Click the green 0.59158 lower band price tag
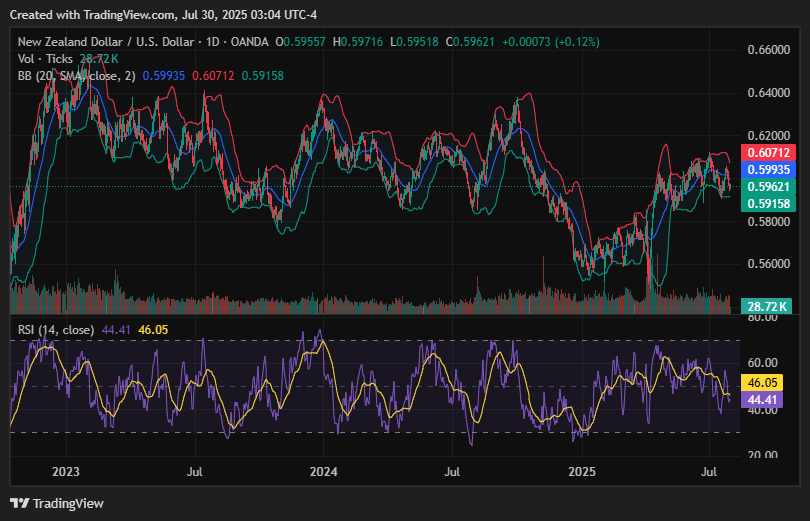 tap(768, 204)
